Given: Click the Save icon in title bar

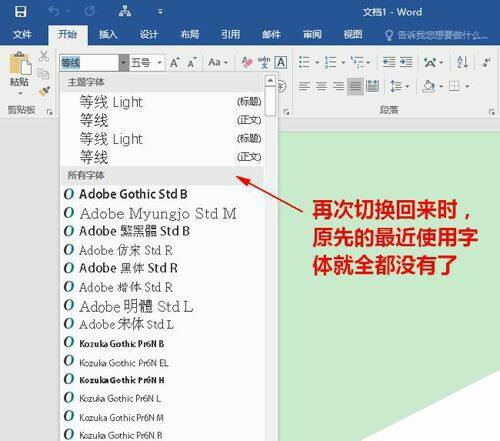Looking at the screenshot, I should [20, 12].
